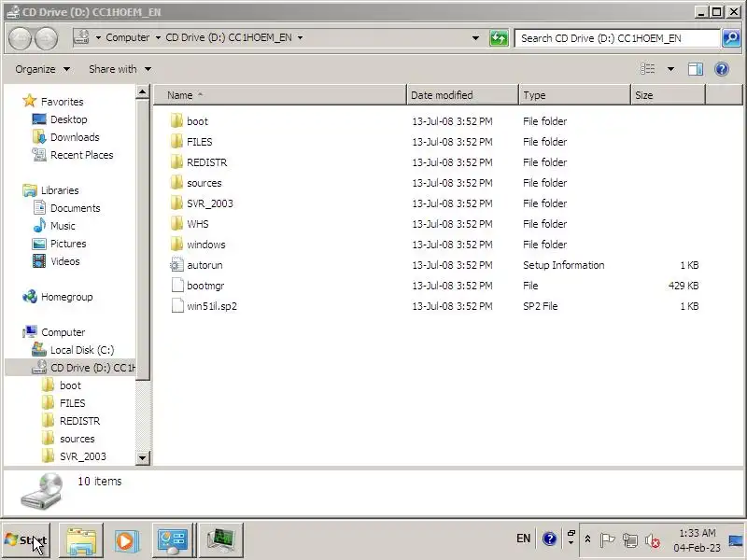The width and height of the screenshot is (747, 560).
Task: Open the Pictures library
Action: click(x=68, y=244)
